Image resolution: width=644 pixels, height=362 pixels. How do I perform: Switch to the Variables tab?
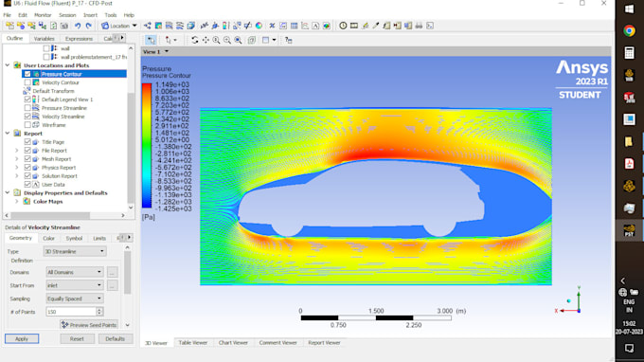click(44, 39)
